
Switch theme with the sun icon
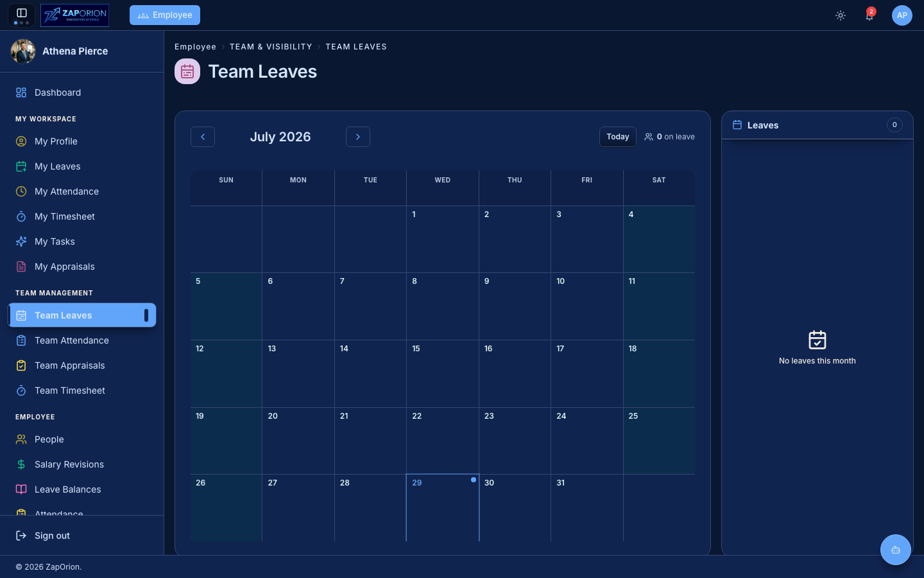click(x=841, y=15)
